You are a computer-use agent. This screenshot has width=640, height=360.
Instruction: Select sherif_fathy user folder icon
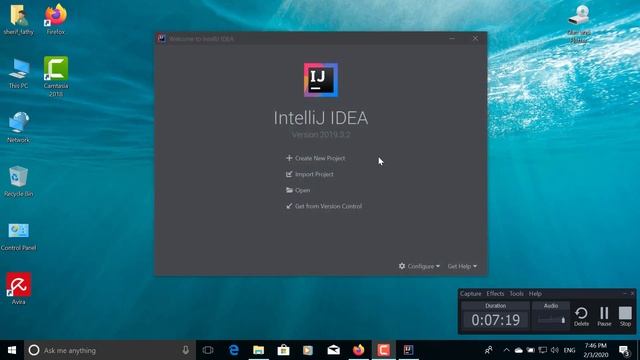coord(18,19)
